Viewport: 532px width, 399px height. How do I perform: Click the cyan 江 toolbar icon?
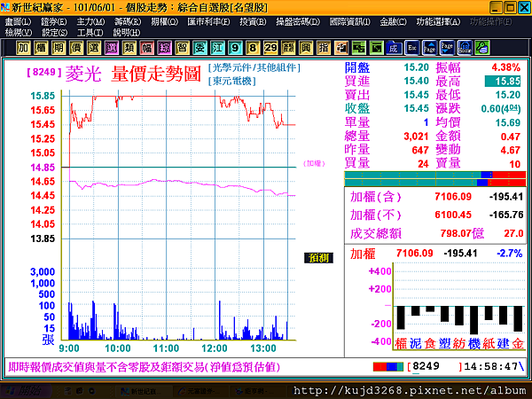click(x=217, y=48)
